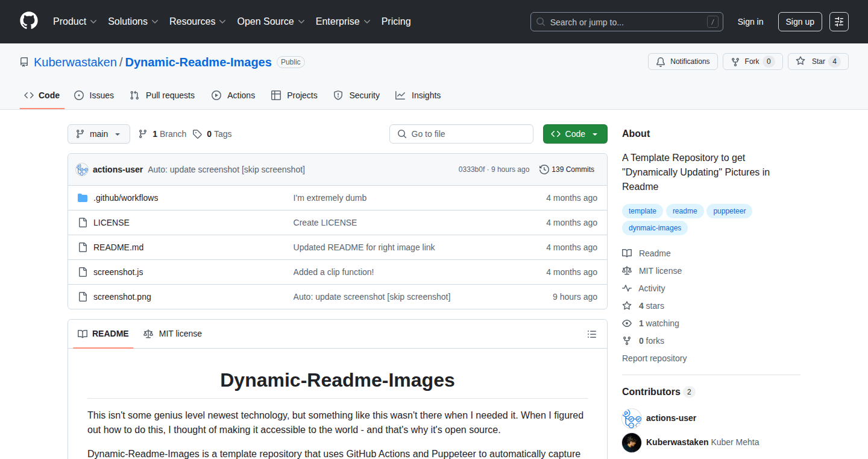Click Report repository
Image resolution: width=868 pixels, height=459 pixels.
tap(655, 358)
